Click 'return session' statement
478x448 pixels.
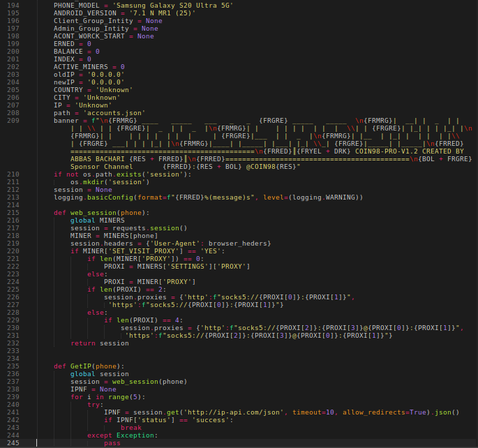[x=100, y=343]
